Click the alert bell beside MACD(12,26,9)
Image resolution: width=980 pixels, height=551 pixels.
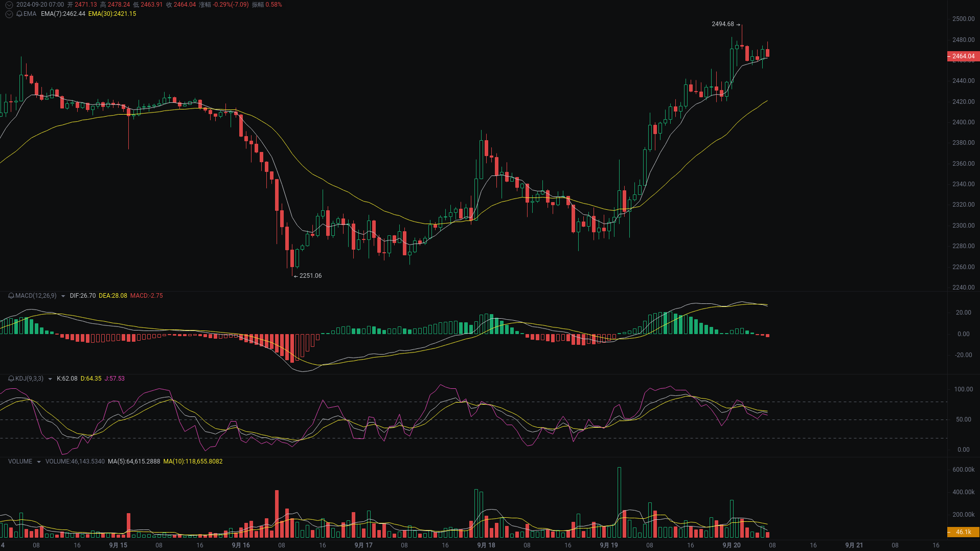pyautogui.click(x=11, y=296)
